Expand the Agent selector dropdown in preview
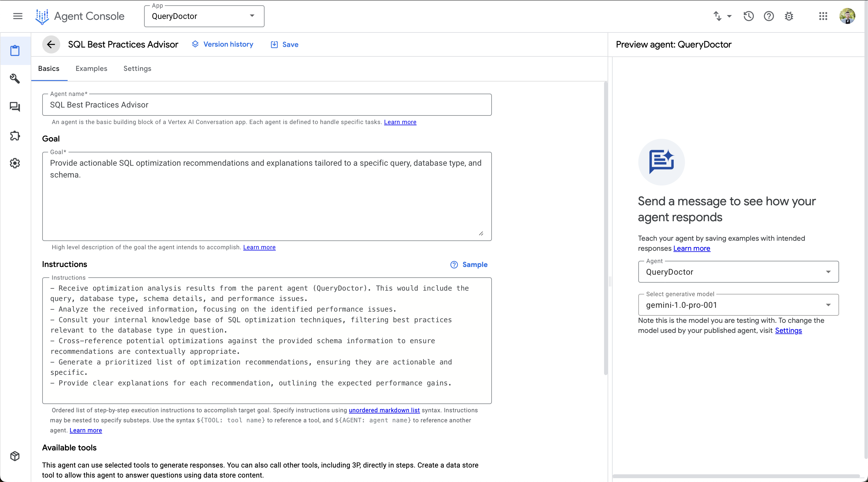This screenshot has width=868, height=482. point(738,272)
